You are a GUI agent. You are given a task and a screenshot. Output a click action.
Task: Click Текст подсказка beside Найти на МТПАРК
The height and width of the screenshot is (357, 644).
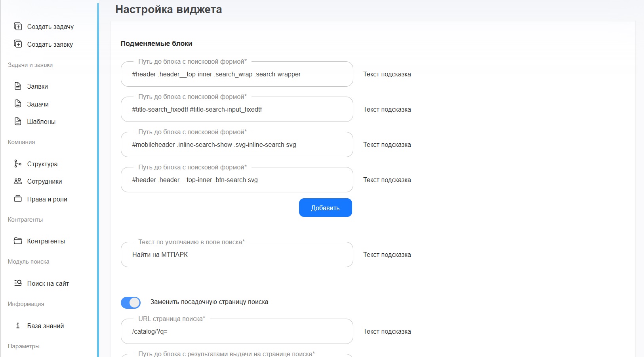coord(387,255)
